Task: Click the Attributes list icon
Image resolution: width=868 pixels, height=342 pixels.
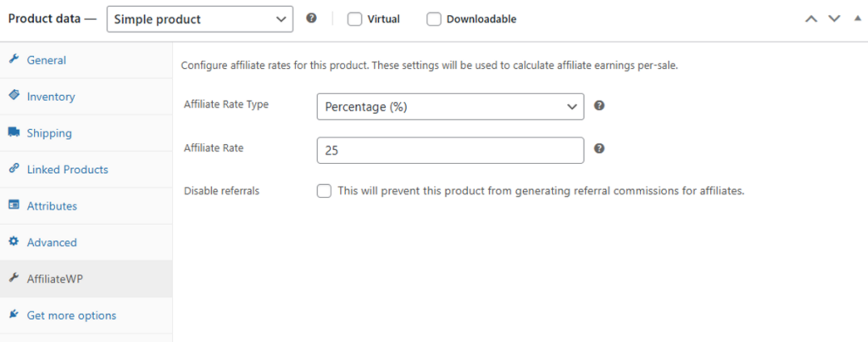Action: coord(14,205)
